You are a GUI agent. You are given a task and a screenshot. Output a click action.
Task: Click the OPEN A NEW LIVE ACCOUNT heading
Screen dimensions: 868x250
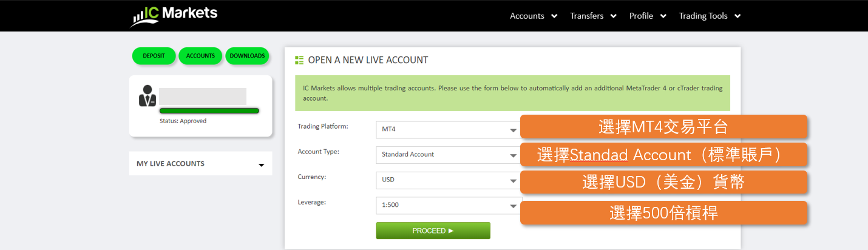[368, 60]
